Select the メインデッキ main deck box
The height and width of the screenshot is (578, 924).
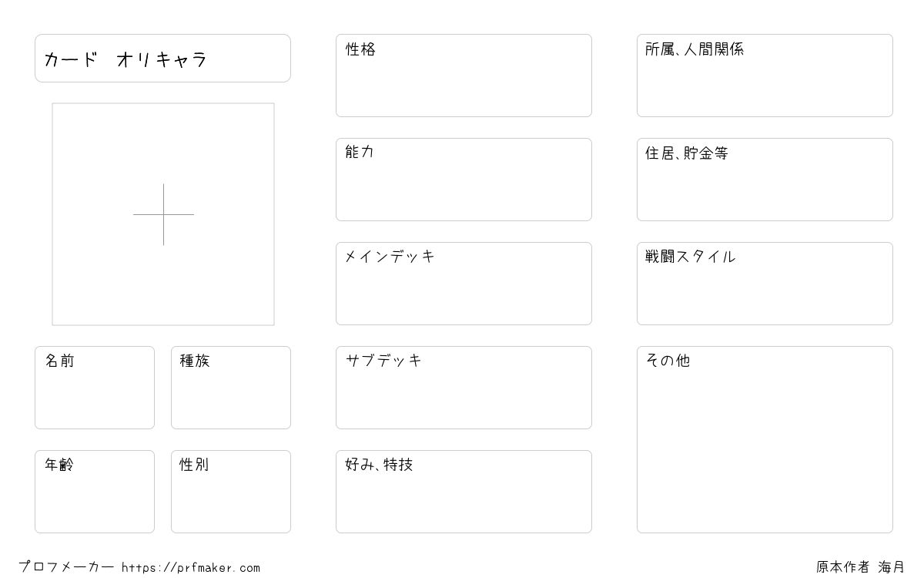[464, 284]
